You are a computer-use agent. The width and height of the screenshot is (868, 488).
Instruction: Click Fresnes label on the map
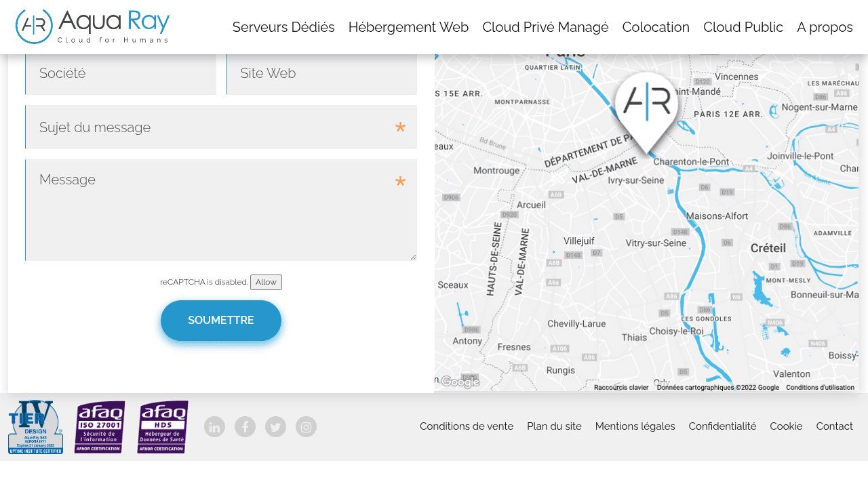(514, 347)
